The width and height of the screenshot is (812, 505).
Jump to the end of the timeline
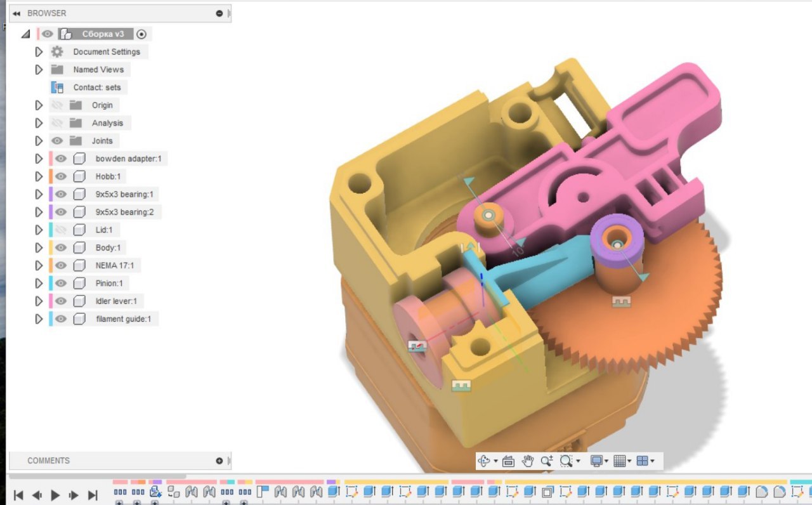coord(93,495)
